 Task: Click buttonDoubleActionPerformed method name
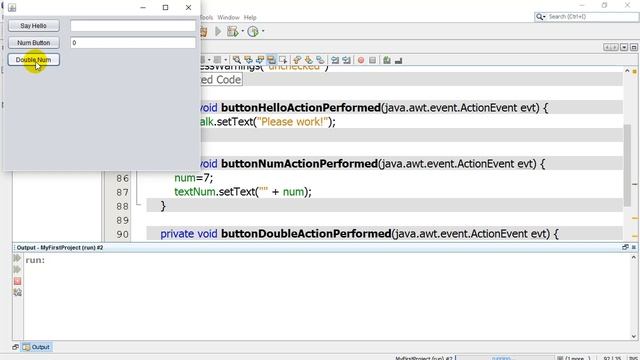[306, 234]
